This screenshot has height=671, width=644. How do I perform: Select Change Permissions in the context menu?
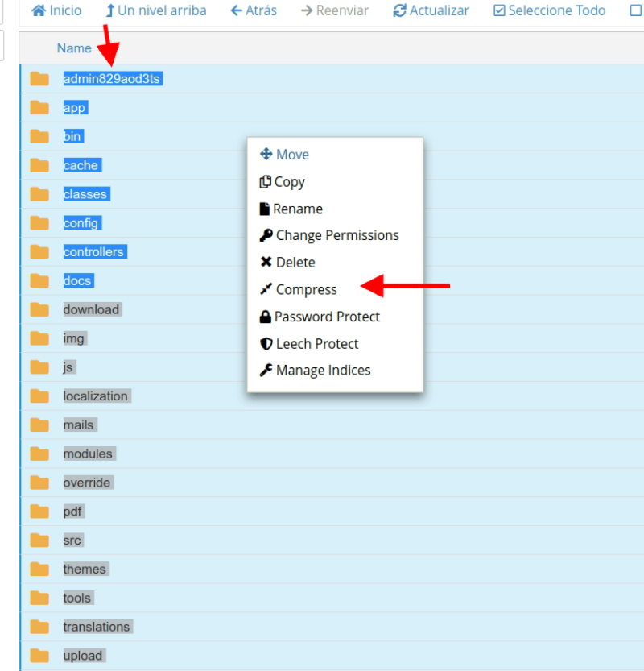click(x=337, y=235)
